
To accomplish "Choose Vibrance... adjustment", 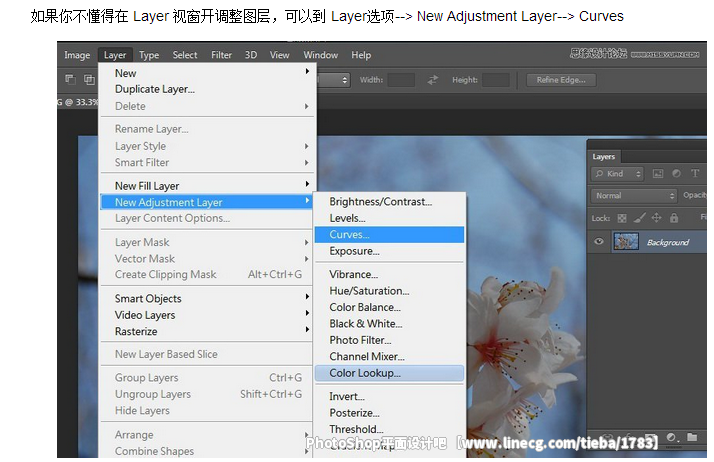I will (389, 274).
